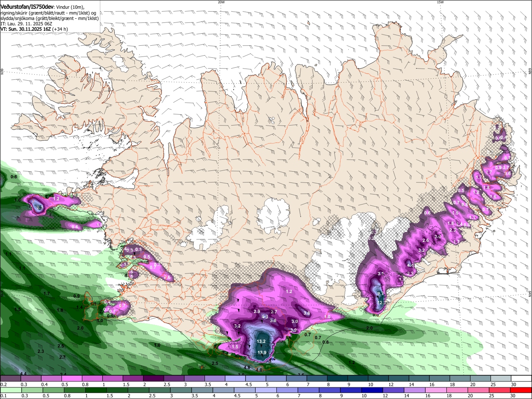
Task: Click the 9.7 precipitation value in the southeast
Action: (380, 293)
